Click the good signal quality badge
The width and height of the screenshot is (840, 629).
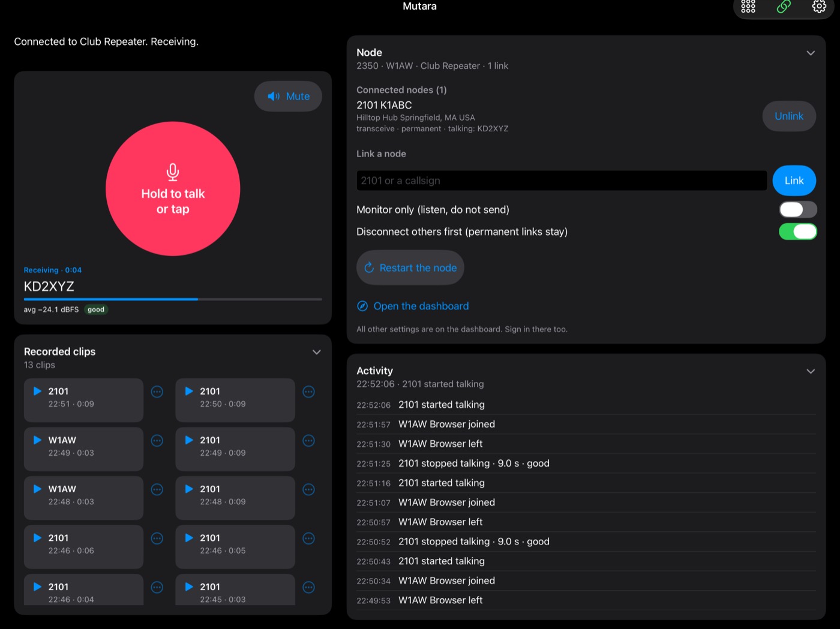click(x=96, y=309)
